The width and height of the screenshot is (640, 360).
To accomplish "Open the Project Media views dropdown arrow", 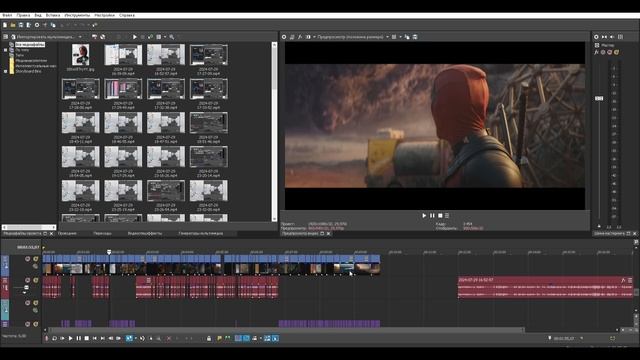I will (x=164, y=37).
